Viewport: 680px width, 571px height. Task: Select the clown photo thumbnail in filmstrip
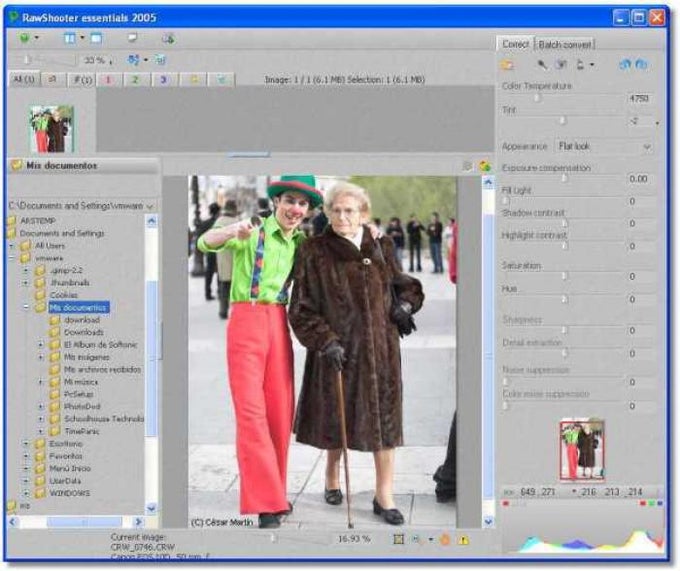pyautogui.click(x=52, y=129)
